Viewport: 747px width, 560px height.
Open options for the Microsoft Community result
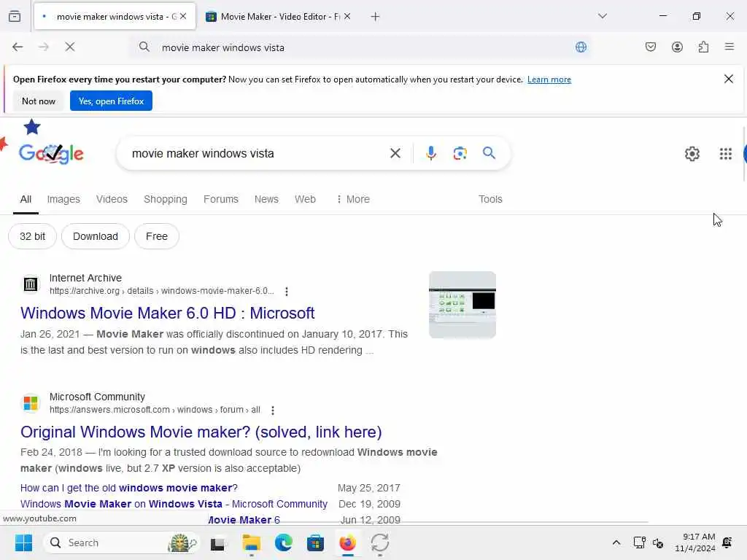[x=273, y=410]
